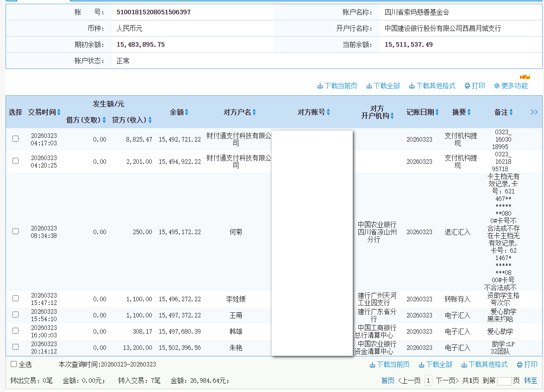This screenshot has height=392, width=544.
Task: Click the 下载全部 download-all icon
Action: (369, 86)
